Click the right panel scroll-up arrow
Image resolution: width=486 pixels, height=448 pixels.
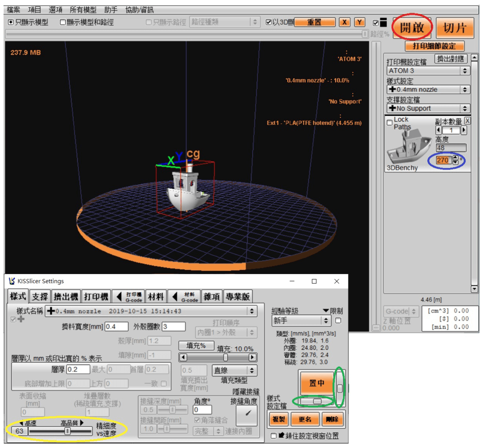pyautogui.click(x=474, y=58)
